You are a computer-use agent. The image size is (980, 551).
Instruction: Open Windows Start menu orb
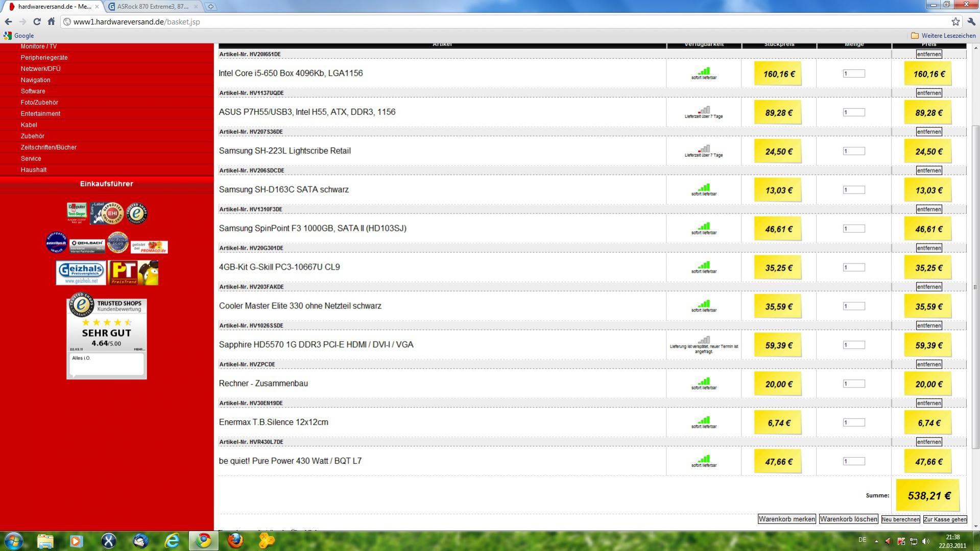13,541
